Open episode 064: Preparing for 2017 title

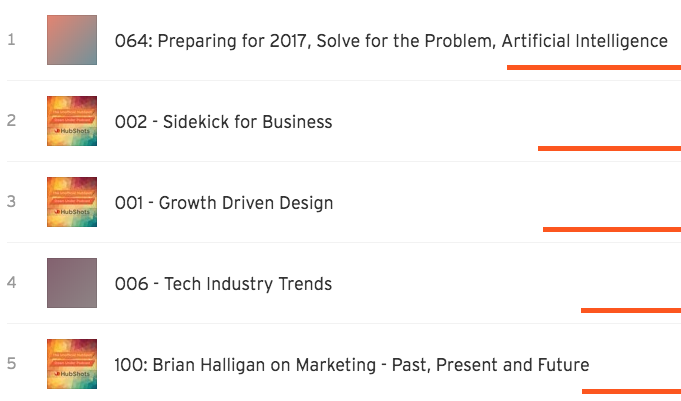(x=391, y=41)
